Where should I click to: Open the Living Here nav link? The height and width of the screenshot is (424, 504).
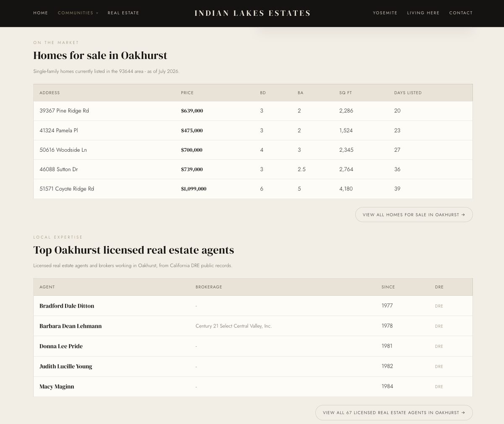(x=423, y=13)
